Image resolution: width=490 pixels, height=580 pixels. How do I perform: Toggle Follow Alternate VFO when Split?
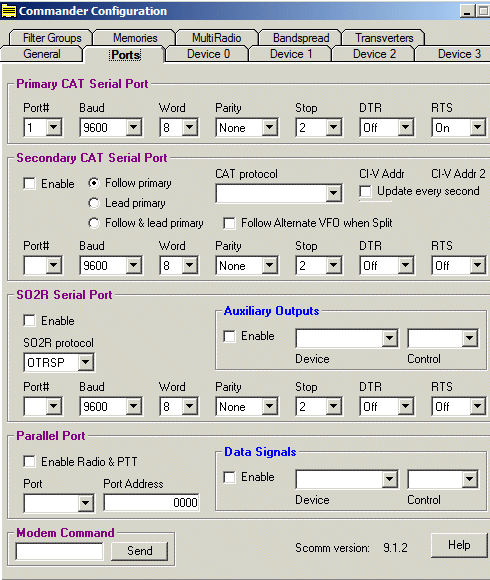pos(229,223)
